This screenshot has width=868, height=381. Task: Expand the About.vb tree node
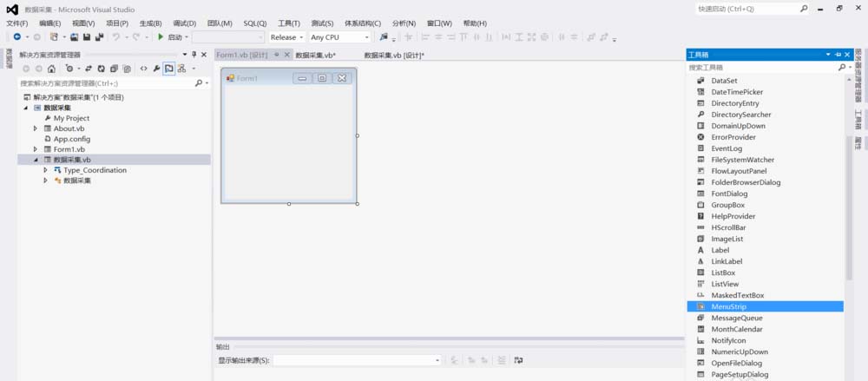point(36,128)
